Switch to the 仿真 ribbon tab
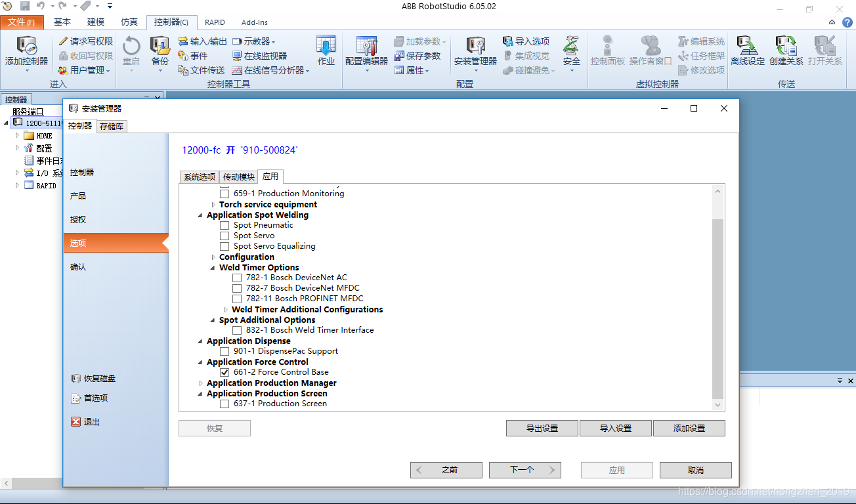 [129, 22]
